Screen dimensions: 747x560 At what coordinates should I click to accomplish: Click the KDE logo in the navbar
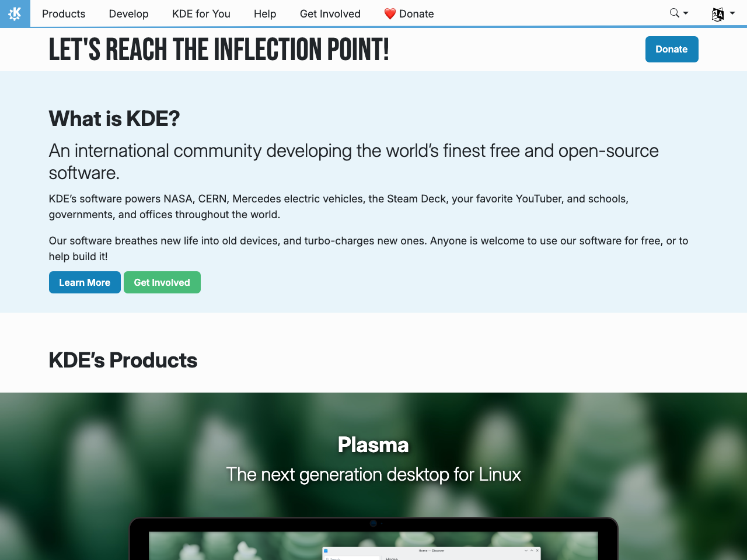(x=14, y=13)
